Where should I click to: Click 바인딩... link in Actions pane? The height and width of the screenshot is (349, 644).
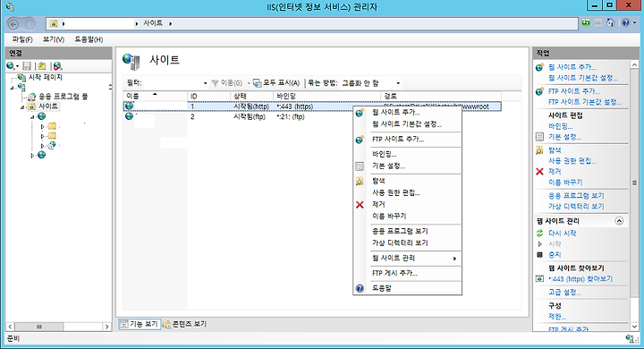[x=561, y=126]
